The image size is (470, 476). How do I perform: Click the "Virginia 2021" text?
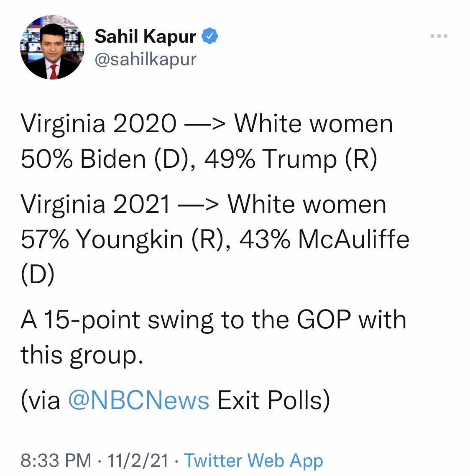95,204
